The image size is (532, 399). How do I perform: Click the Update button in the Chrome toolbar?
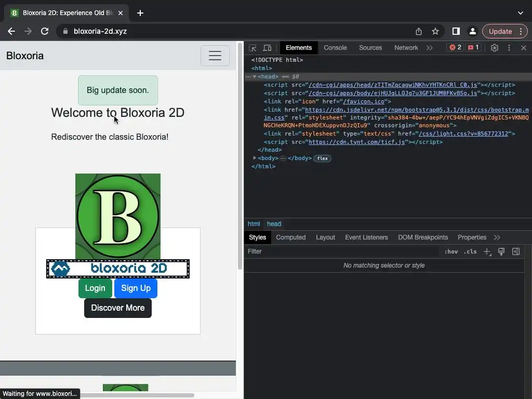pos(500,31)
